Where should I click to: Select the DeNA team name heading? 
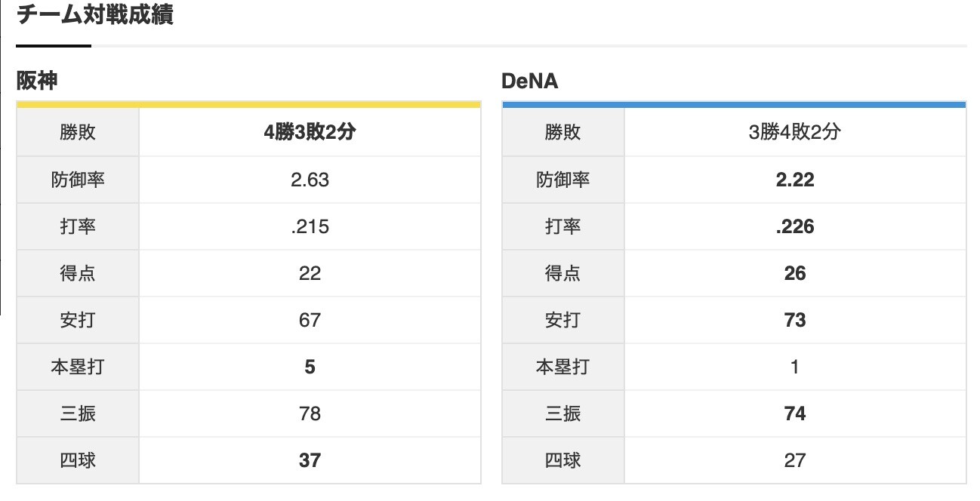529,81
